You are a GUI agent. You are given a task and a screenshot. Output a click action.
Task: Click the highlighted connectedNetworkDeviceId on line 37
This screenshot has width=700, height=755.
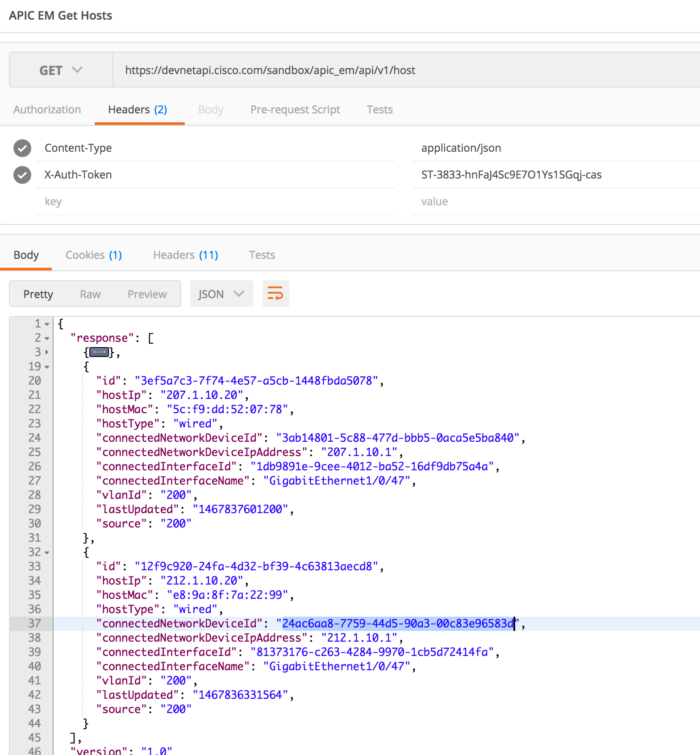(398, 623)
